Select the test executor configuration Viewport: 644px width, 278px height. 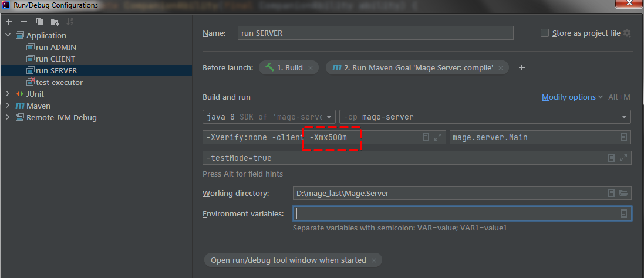(x=59, y=83)
